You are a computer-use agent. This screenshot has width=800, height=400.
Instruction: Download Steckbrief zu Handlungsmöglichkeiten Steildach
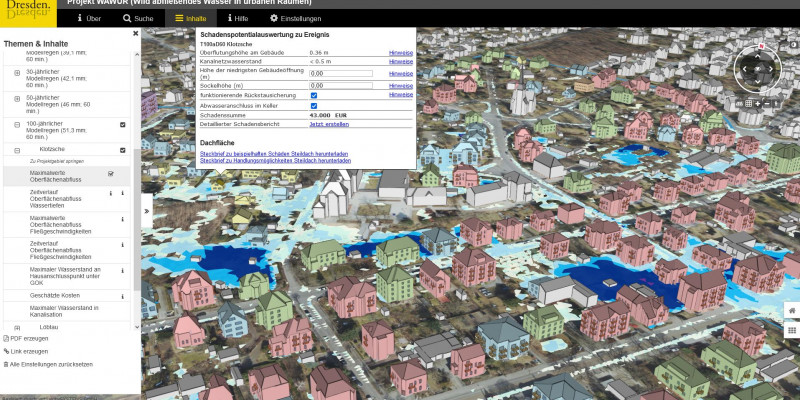pos(276,160)
